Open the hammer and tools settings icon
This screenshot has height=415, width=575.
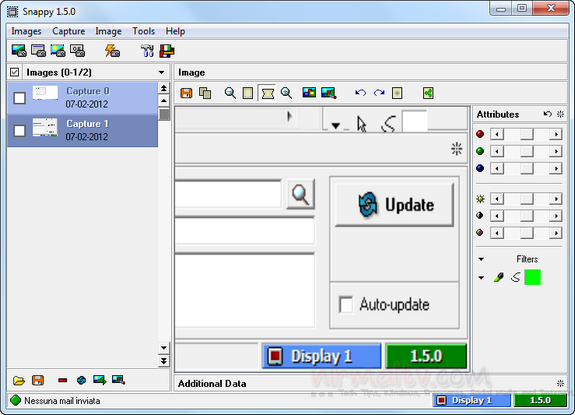click(147, 51)
